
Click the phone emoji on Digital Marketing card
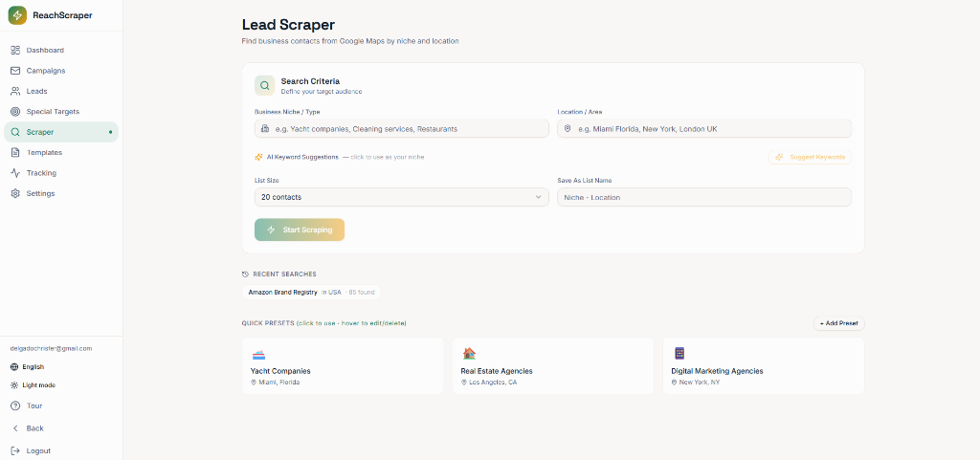(679, 354)
